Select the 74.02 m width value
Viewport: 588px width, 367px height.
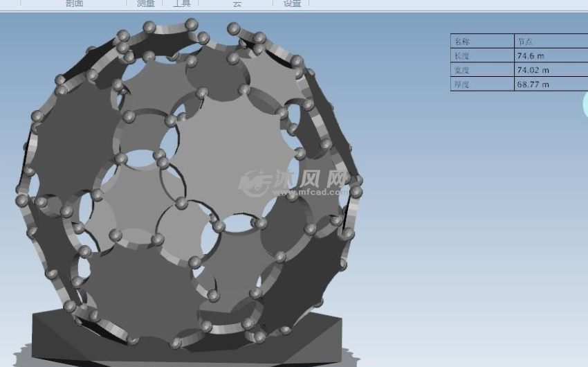[550, 70]
